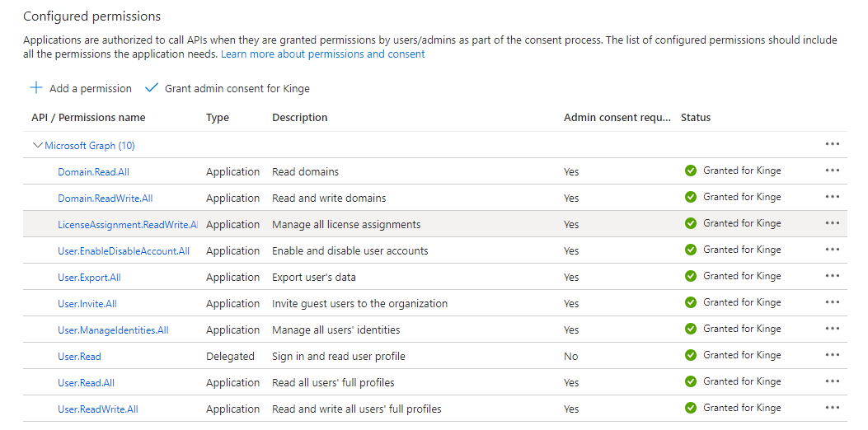868x430 pixels.
Task: Open the Domain.ReadWrite.All permission link
Action: 105,199
